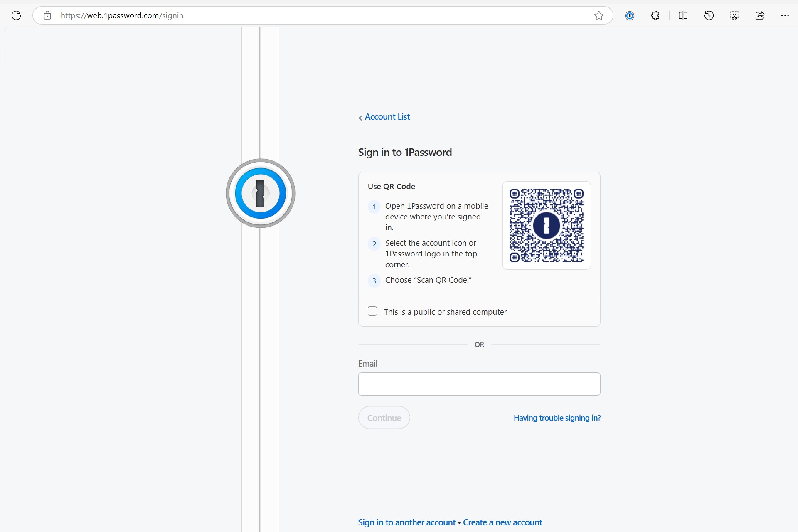View site info via the lock icon
Screen dimensions: 798x532
pyautogui.click(x=47, y=15)
